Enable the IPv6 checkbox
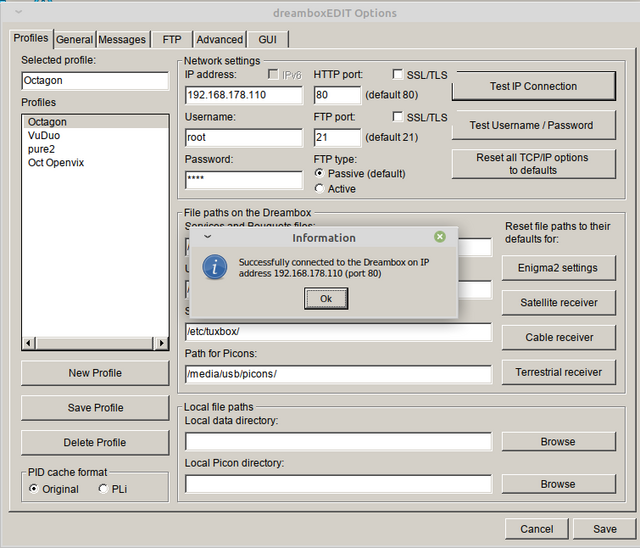 click(273, 74)
